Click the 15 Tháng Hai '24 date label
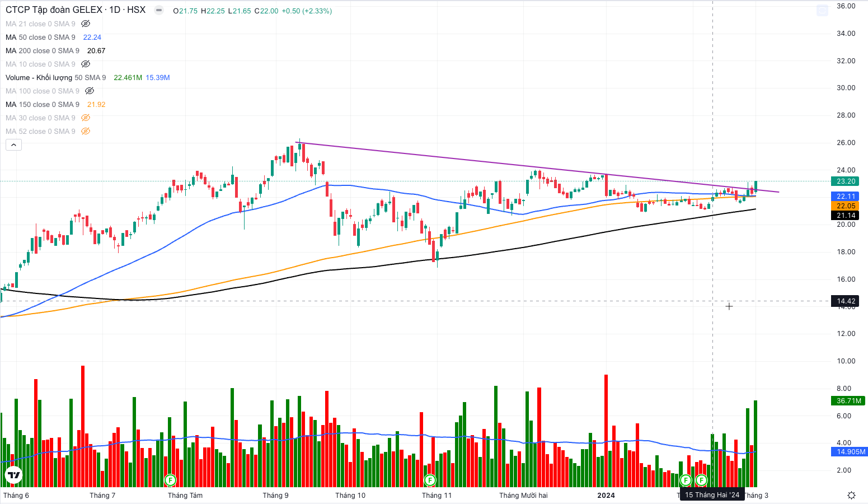Screen dimensions: 868x504 pos(712,494)
